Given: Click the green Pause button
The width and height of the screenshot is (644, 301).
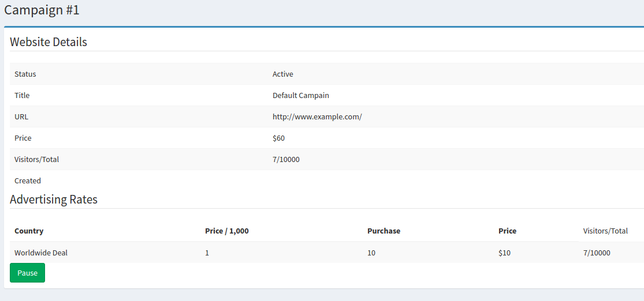Looking at the screenshot, I should click(27, 273).
